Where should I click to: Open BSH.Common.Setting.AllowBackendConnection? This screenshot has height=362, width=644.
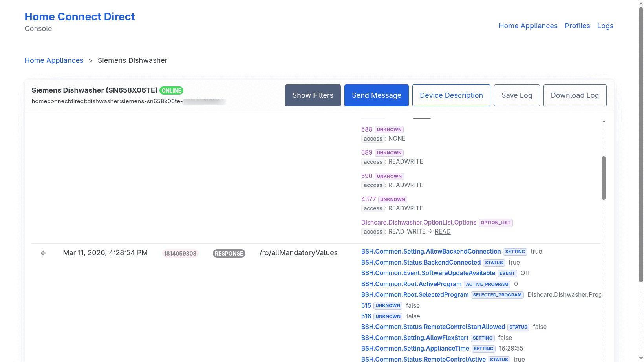coord(431,252)
